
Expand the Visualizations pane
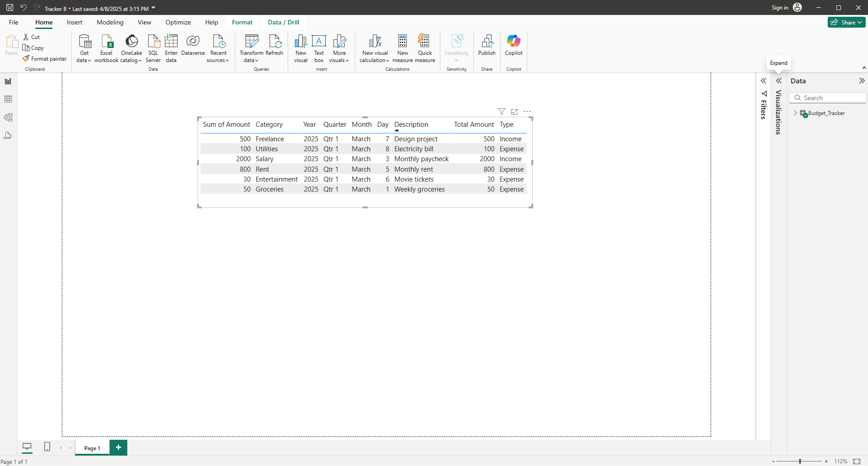pyautogui.click(x=779, y=81)
